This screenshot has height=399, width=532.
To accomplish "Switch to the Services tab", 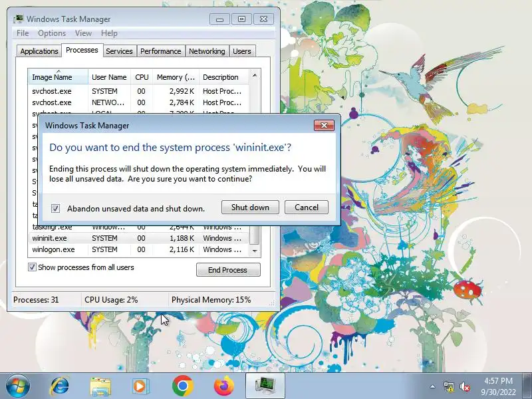I will pos(119,51).
